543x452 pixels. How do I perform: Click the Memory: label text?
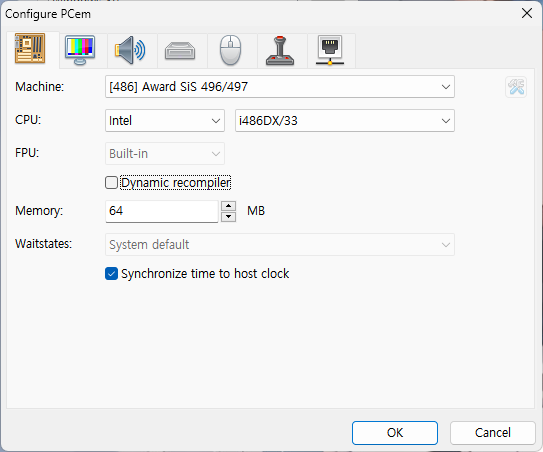pyautogui.click(x=39, y=211)
